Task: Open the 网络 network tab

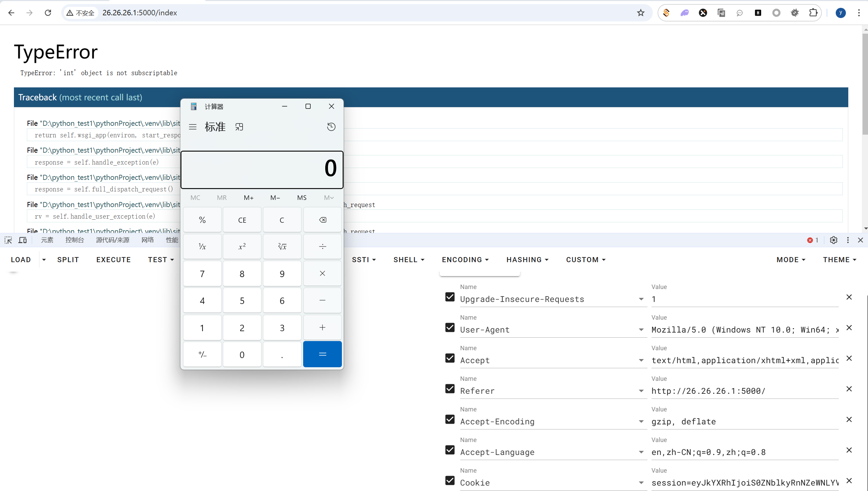Action: 147,240
